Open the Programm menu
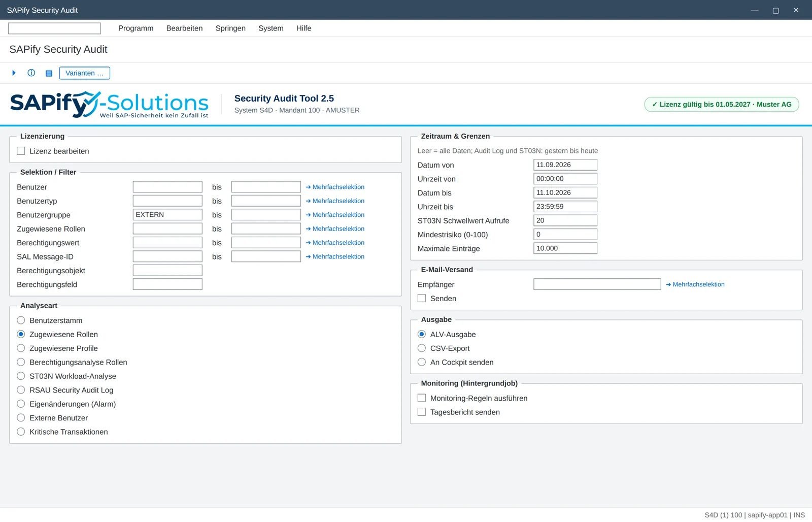 coord(136,28)
